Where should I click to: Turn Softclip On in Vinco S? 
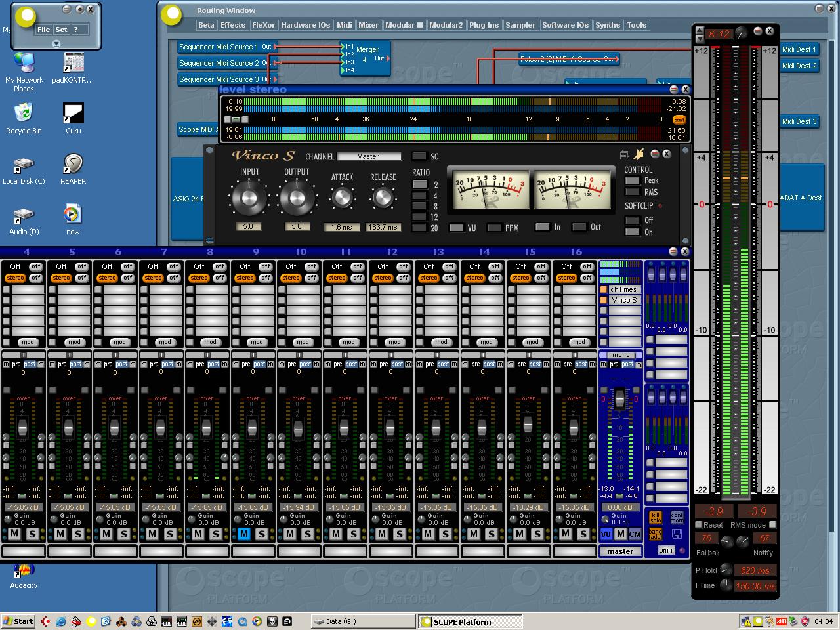coord(633,232)
